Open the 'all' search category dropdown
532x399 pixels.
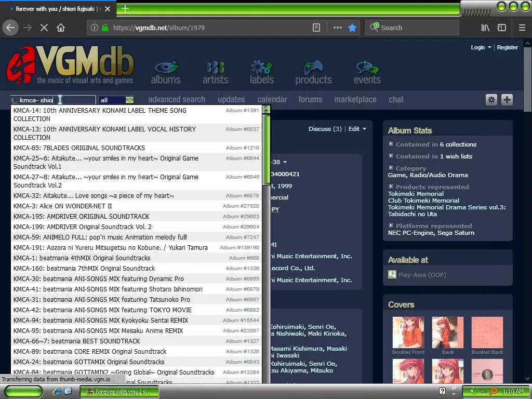(x=116, y=100)
